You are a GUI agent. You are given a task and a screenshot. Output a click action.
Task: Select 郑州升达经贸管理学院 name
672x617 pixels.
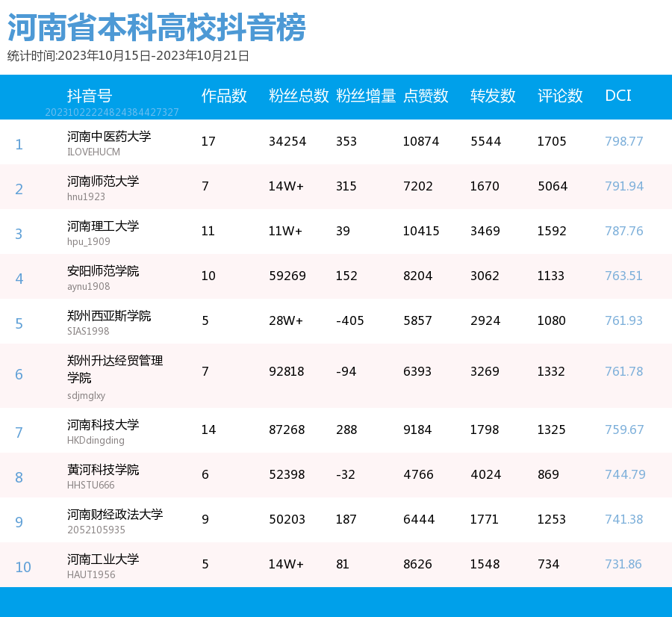tap(115, 369)
